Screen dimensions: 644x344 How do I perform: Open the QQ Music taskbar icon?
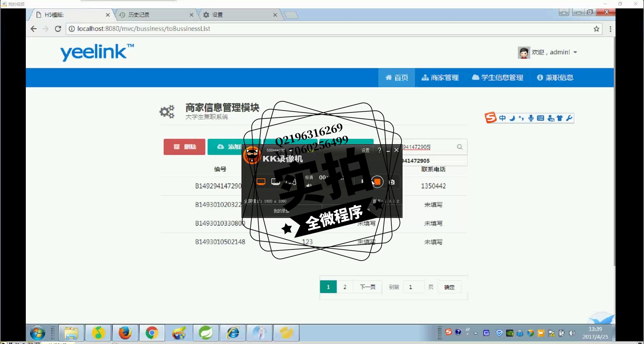(98, 333)
